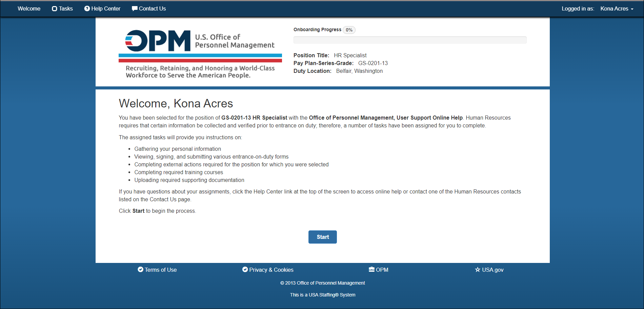Click the 'GS-0201-13' pay plan value
This screenshot has width=644, height=309.
click(373, 63)
